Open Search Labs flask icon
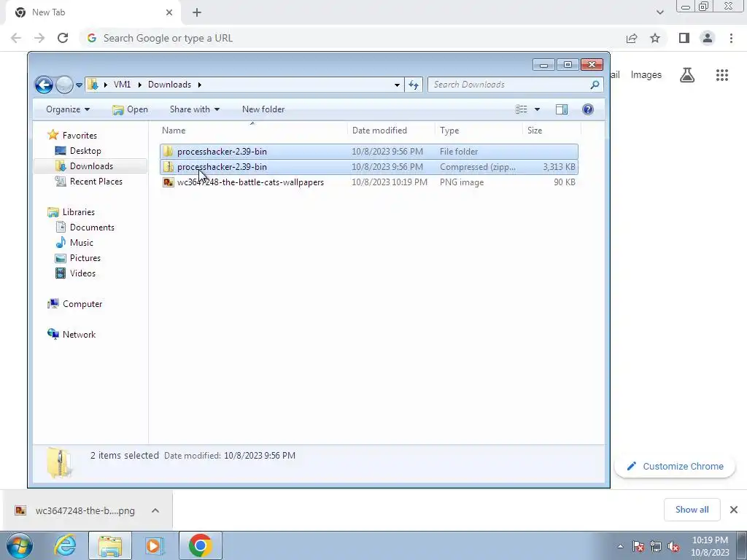747x560 pixels. (x=687, y=75)
